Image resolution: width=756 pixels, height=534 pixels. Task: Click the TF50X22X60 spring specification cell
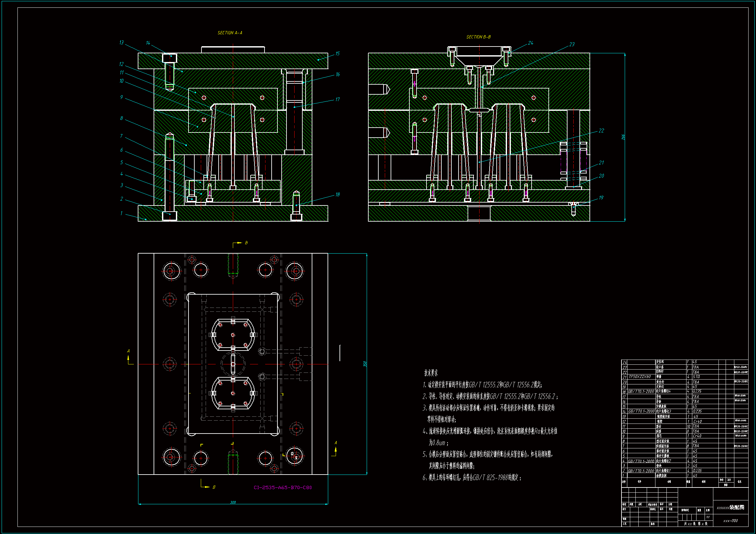coord(640,377)
